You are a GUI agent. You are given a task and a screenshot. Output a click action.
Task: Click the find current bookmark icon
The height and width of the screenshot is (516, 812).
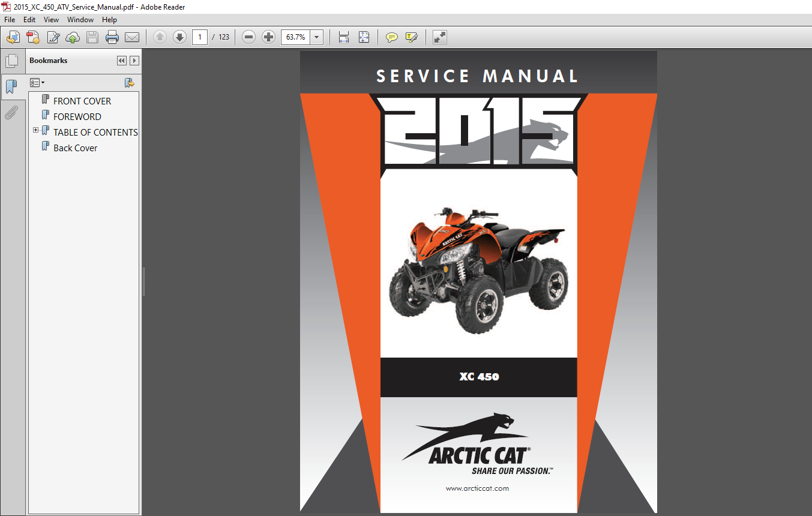coord(129,83)
